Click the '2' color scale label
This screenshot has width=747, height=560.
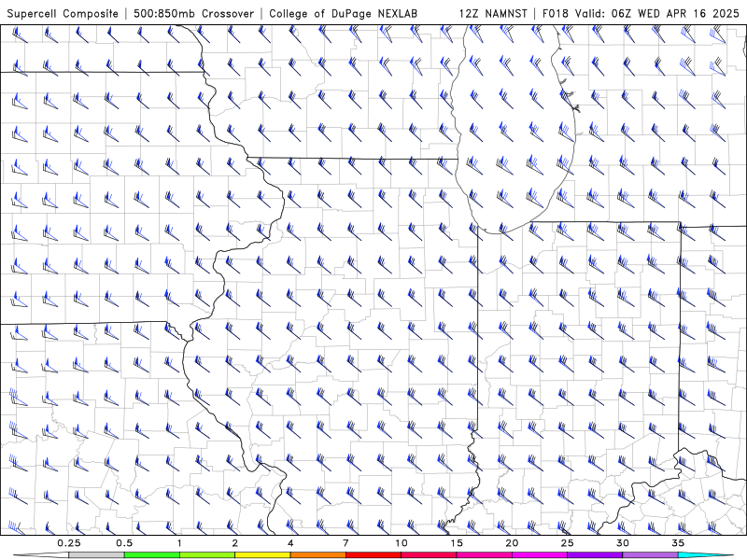(x=235, y=543)
